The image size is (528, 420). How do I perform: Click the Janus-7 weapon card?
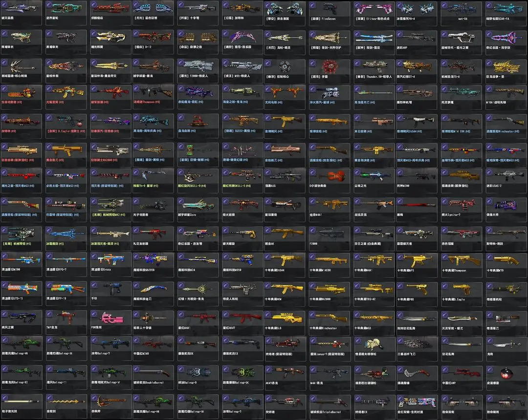click(330, 348)
